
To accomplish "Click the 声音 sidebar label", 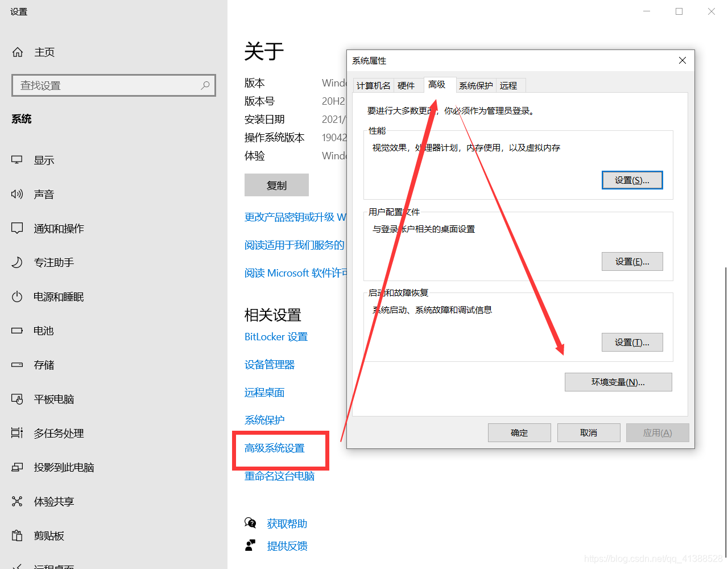I will [x=44, y=195].
